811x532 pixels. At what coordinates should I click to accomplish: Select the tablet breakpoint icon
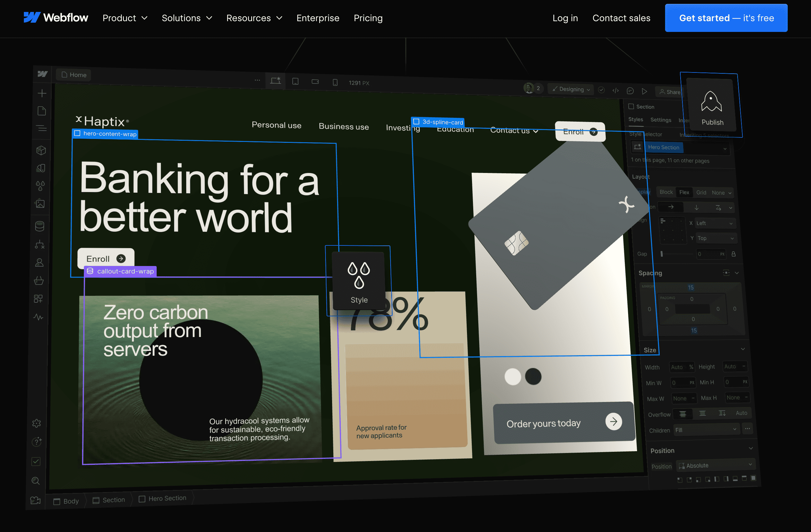295,81
